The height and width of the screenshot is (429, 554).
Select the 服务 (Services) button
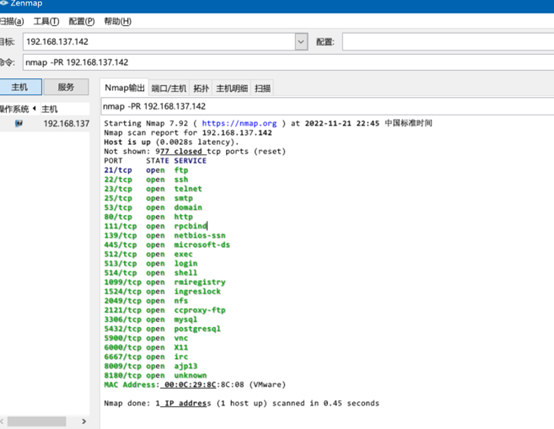pos(66,87)
